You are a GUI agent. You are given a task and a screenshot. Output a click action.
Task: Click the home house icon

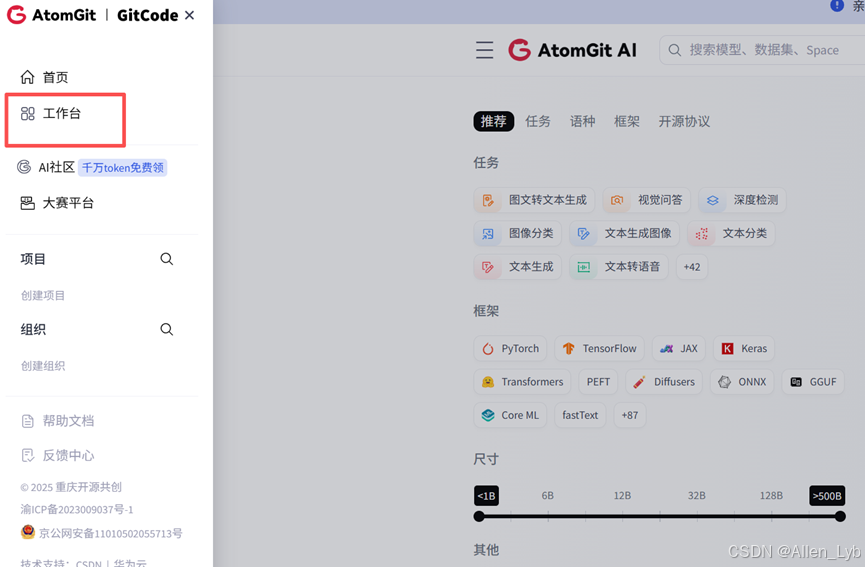(x=28, y=77)
